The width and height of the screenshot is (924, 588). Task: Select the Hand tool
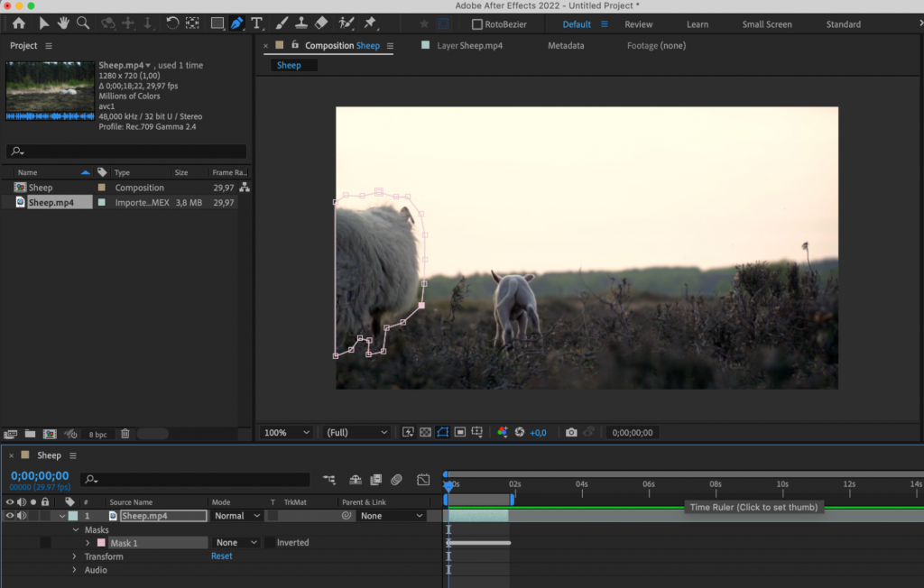[62, 23]
